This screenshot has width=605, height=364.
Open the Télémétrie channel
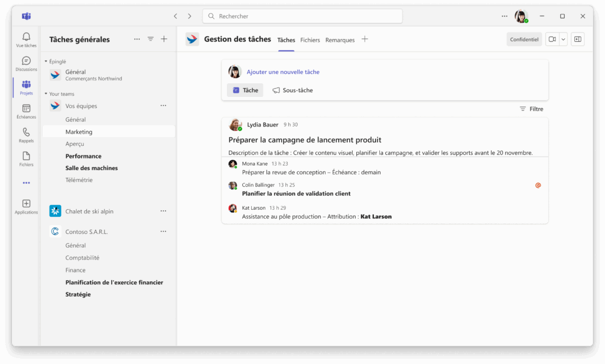click(x=79, y=180)
